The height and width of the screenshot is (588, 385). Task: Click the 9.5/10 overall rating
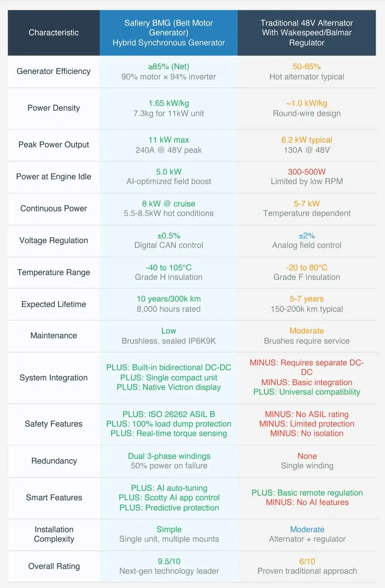click(169, 561)
